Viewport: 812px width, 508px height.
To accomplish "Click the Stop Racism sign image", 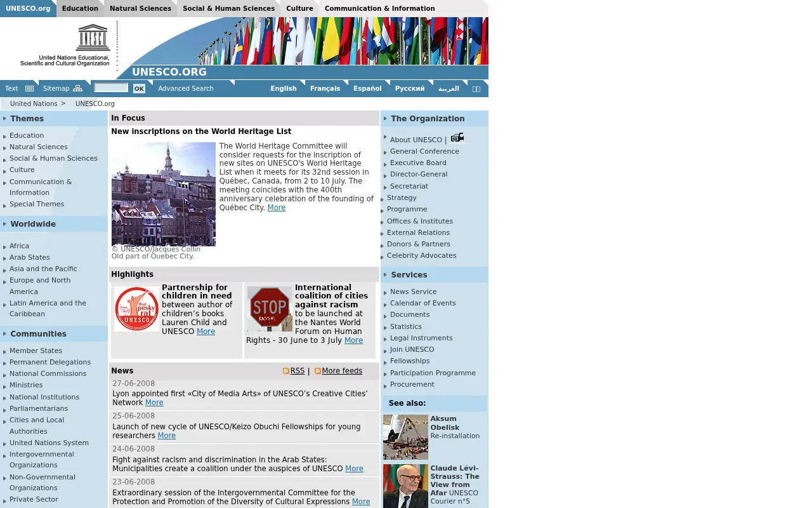I will click(x=270, y=309).
